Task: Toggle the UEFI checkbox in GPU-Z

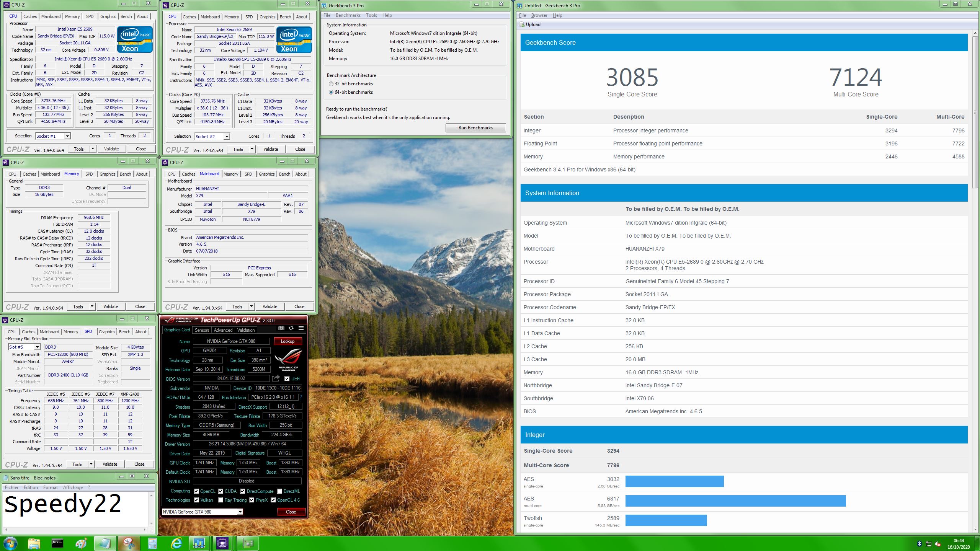Action: (x=287, y=378)
